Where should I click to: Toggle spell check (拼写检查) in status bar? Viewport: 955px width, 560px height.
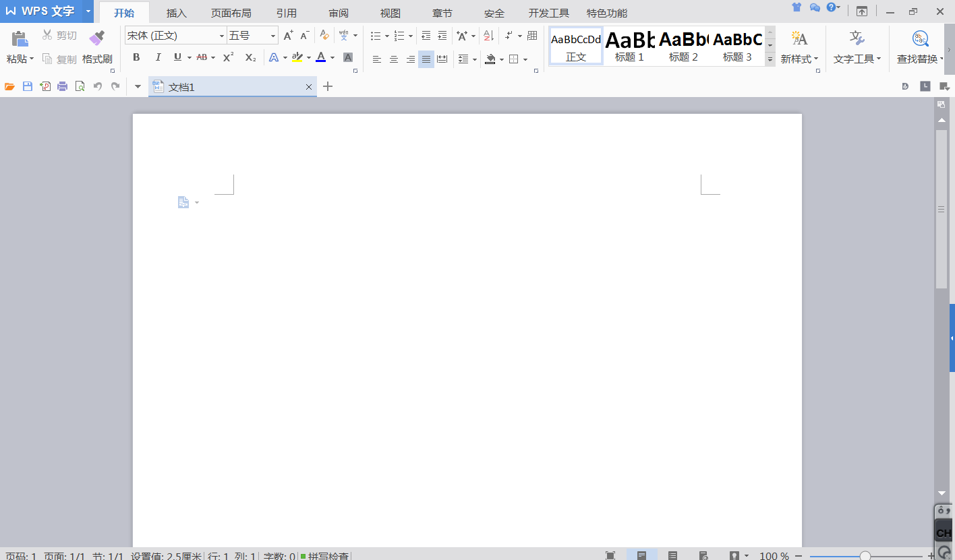click(325, 556)
